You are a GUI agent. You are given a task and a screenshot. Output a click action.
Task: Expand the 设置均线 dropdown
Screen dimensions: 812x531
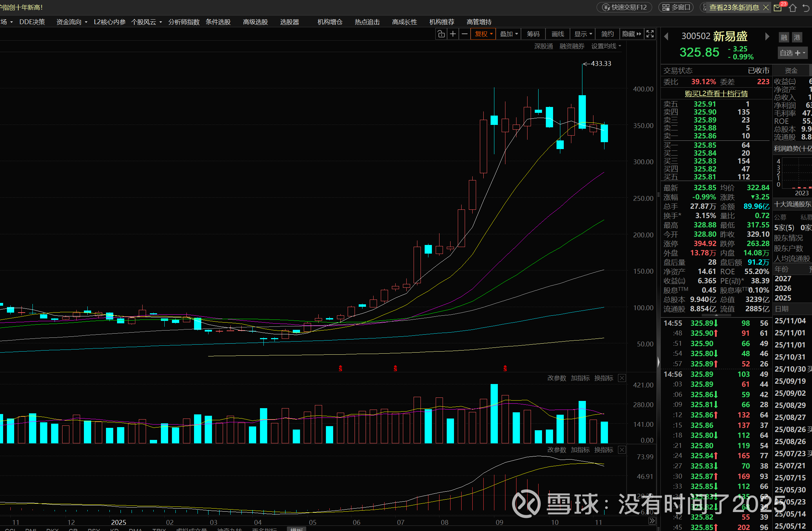pyautogui.click(x=606, y=46)
